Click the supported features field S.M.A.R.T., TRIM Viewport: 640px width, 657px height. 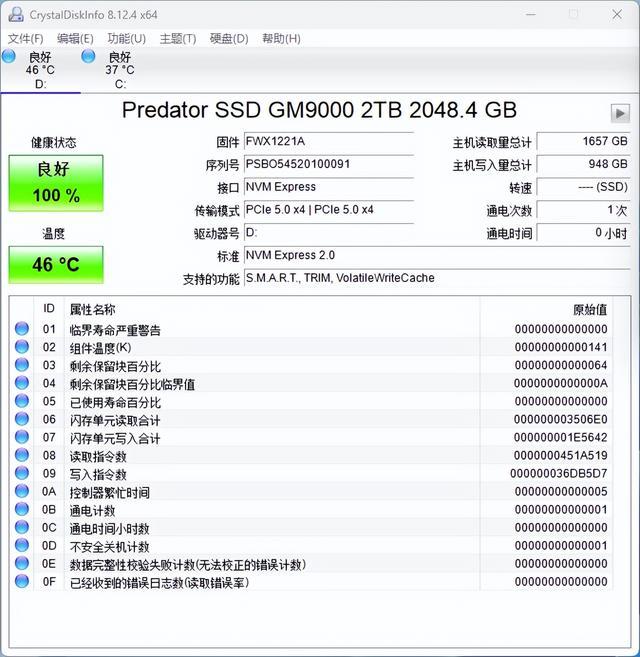(x=437, y=278)
